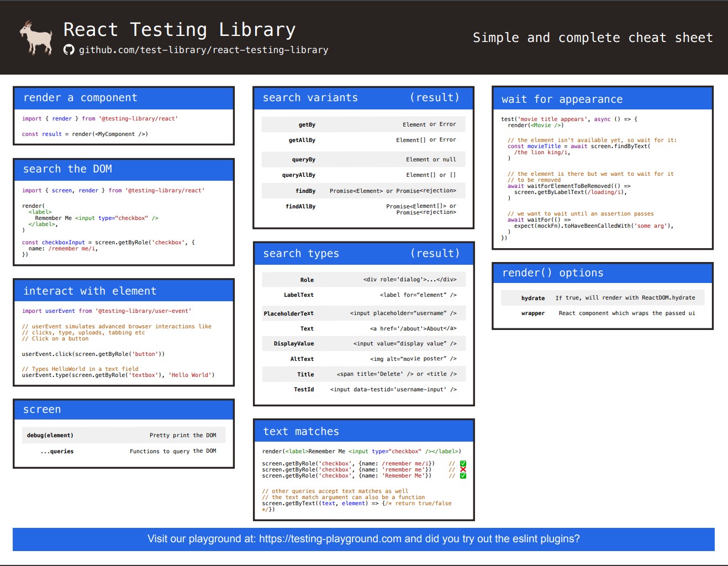728x566 pixels.
Task: Click the ...queries row label
Action: click(x=57, y=452)
